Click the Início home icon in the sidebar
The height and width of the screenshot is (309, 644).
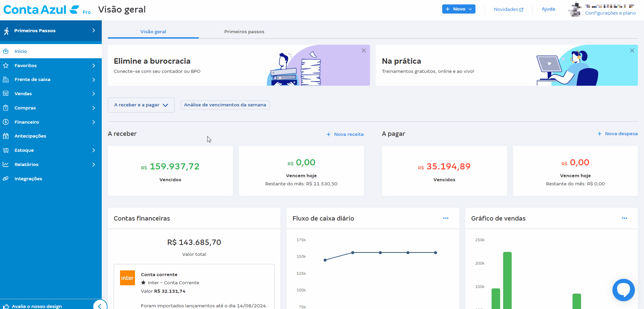[6, 51]
